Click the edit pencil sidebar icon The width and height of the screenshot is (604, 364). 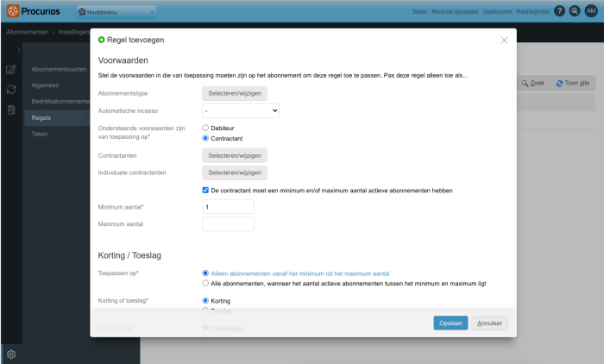tap(11, 69)
